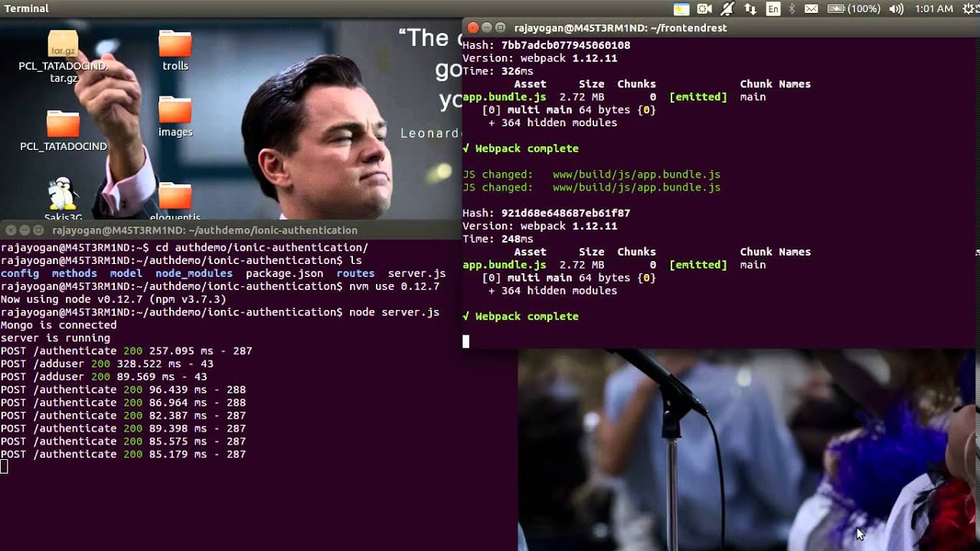This screenshot has width=980, height=551.
Task: Open the battery indicator showing 100%
Action: coord(854,9)
